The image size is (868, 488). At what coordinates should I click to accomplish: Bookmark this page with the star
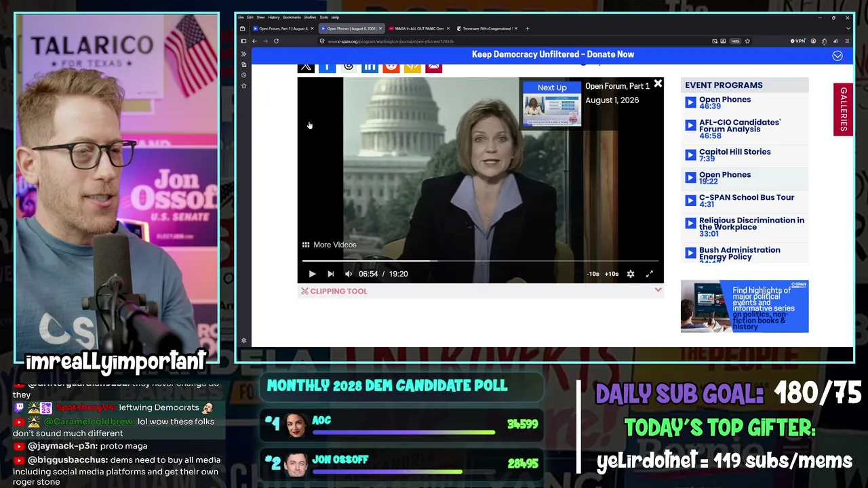point(747,41)
